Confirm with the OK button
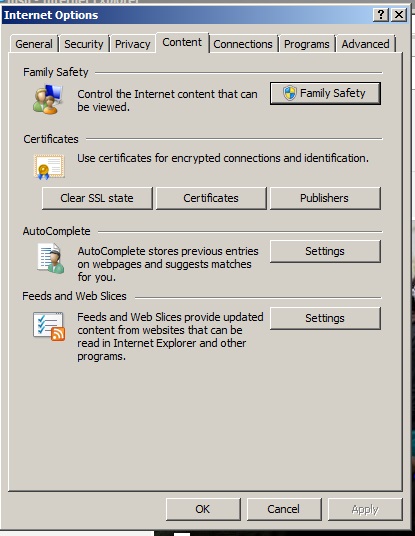This screenshot has height=536, width=415. (x=203, y=509)
